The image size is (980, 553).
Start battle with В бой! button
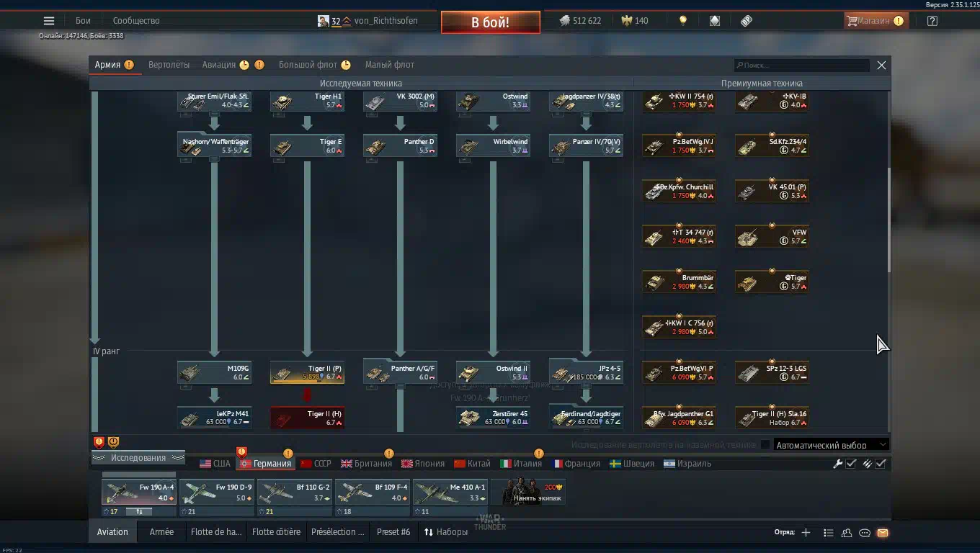(x=491, y=22)
